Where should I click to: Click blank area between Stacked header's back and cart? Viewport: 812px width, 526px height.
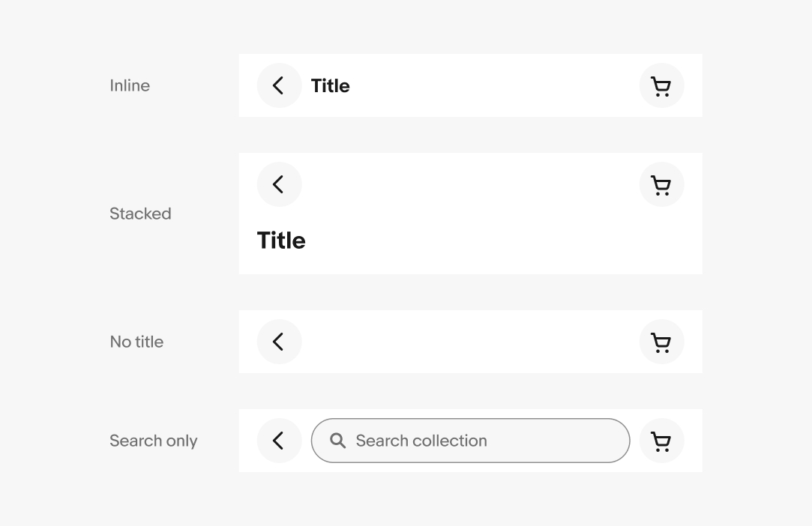coord(470,184)
